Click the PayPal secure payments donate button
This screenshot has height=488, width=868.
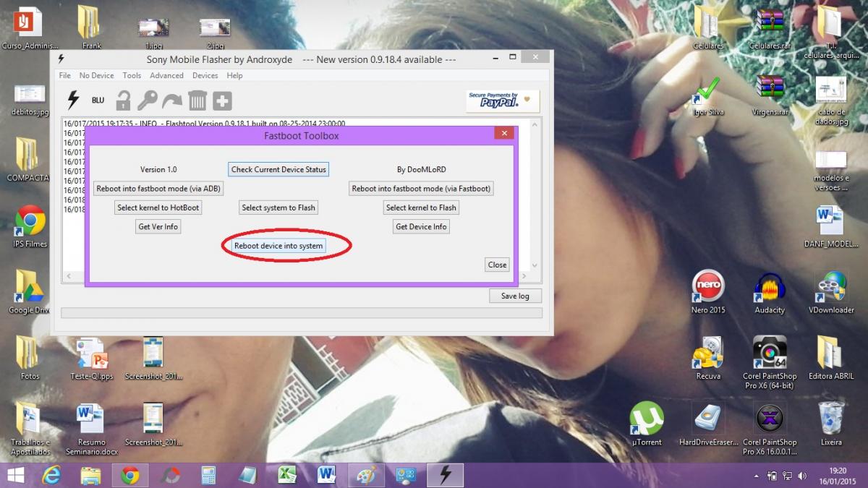503,100
